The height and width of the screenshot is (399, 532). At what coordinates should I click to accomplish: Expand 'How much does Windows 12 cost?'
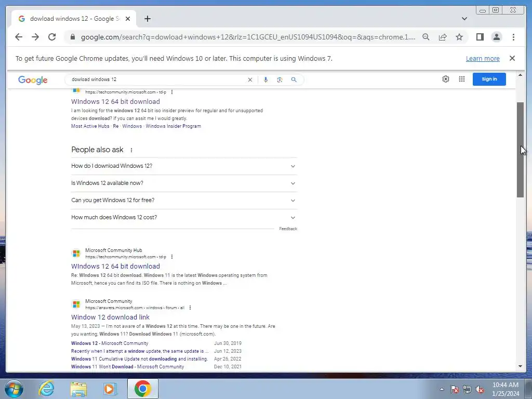click(x=184, y=218)
